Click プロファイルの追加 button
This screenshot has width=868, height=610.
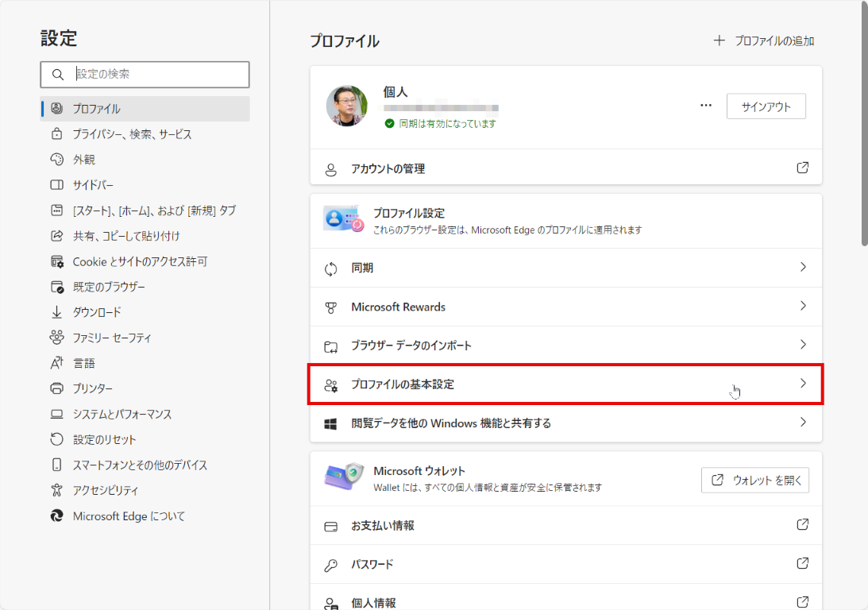764,41
